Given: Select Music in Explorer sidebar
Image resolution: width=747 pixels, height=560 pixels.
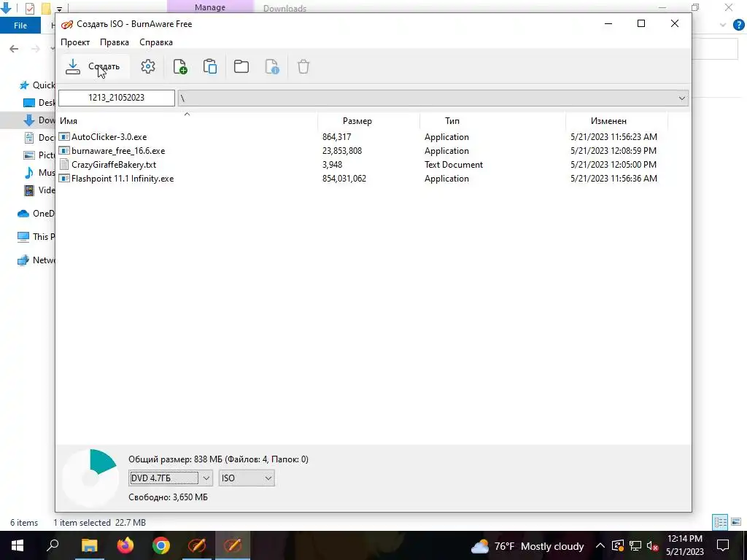Looking at the screenshot, I should [x=39, y=172].
